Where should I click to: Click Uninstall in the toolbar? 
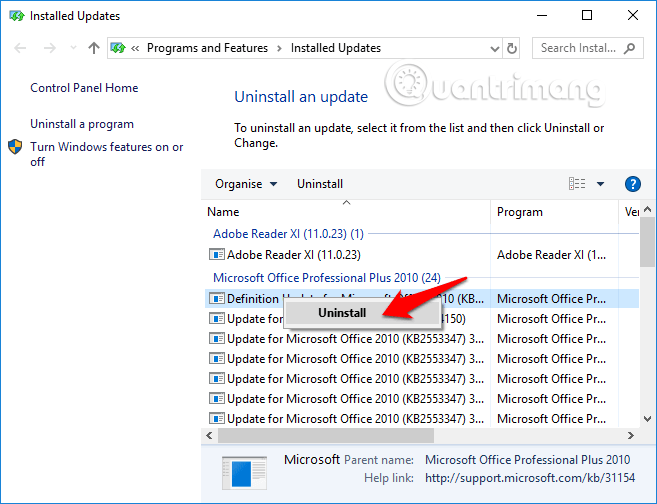coord(320,184)
